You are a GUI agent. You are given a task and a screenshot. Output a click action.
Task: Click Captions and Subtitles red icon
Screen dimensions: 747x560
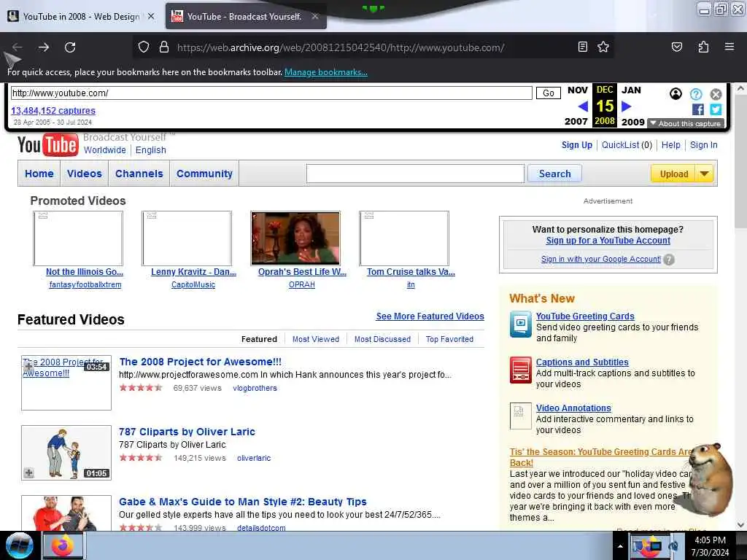(520, 370)
